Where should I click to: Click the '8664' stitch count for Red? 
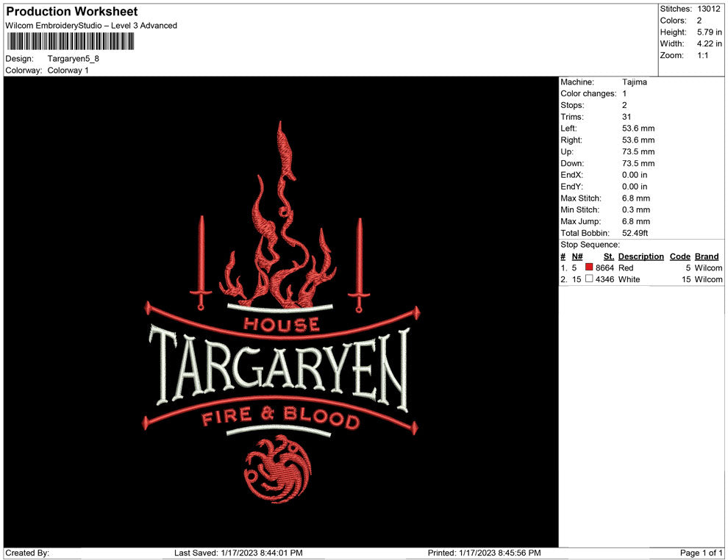(604, 268)
